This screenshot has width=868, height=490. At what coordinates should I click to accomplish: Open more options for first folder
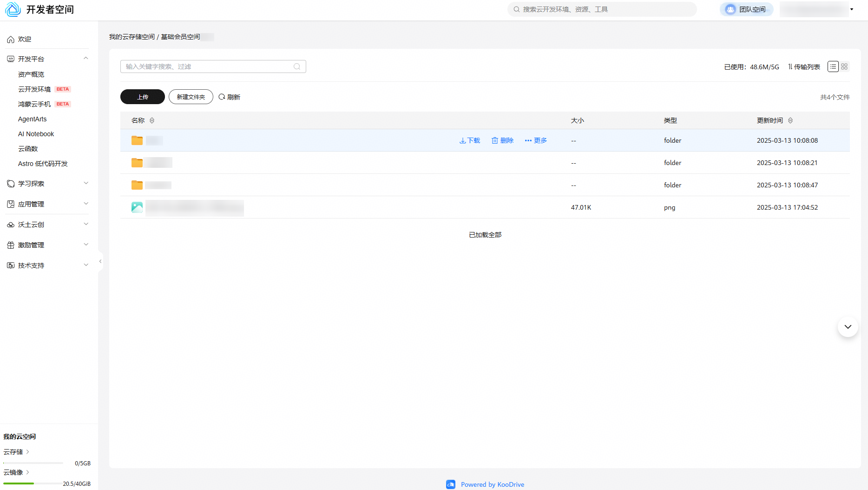click(536, 140)
